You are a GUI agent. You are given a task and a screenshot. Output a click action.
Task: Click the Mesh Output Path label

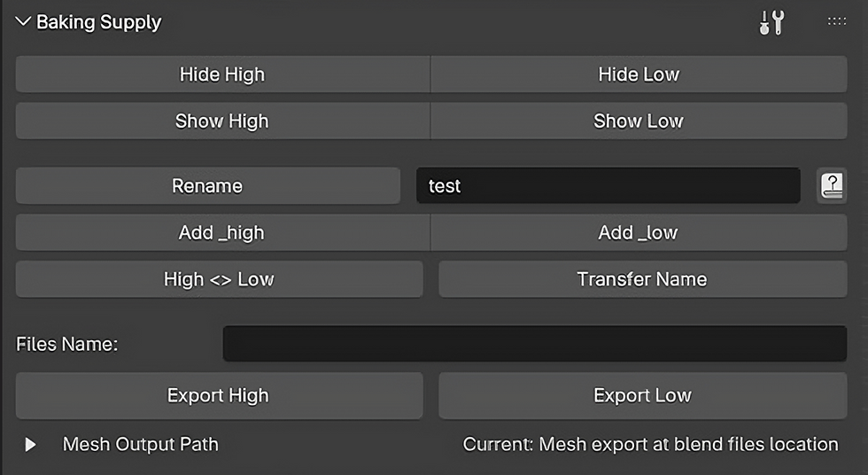[x=140, y=445]
